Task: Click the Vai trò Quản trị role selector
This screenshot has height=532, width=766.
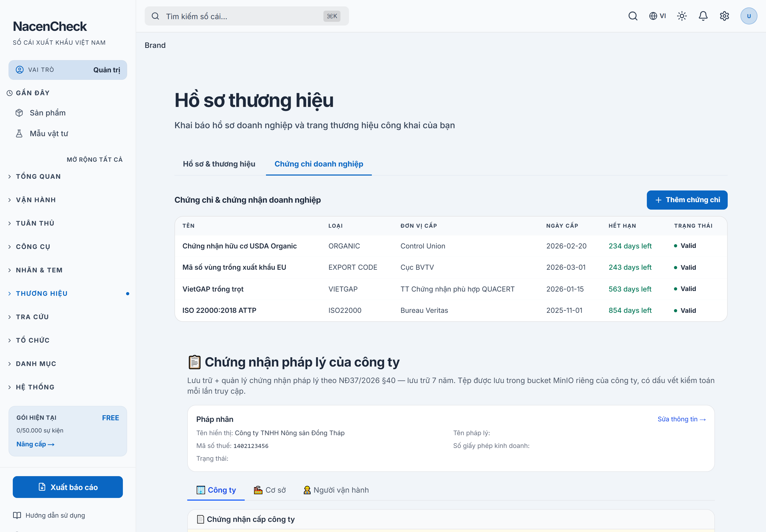Action: 68,70
